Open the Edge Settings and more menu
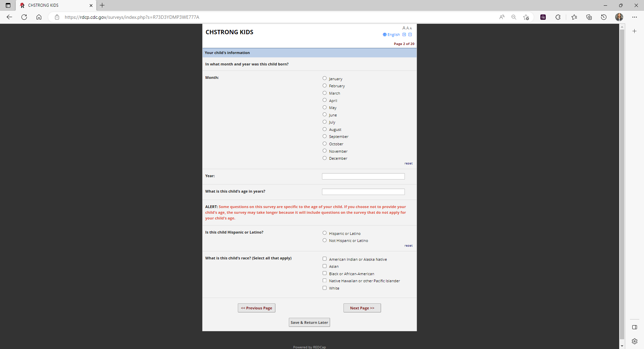 tap(634, 17)
